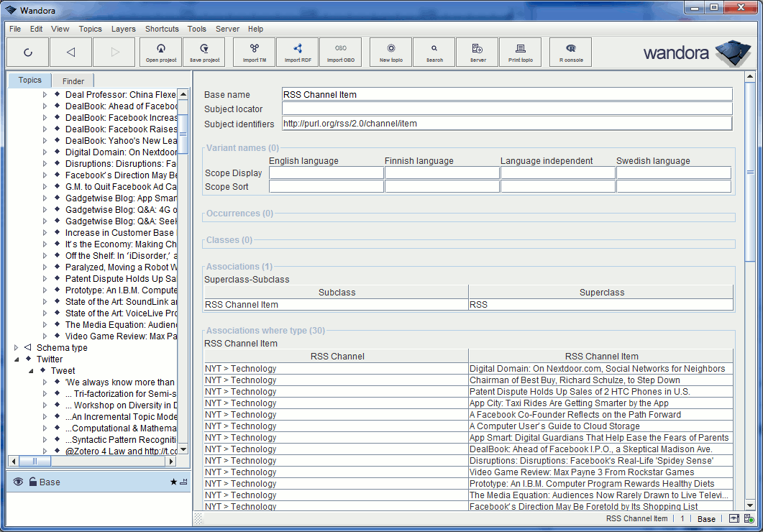Click the Import OBO icon

341,52
